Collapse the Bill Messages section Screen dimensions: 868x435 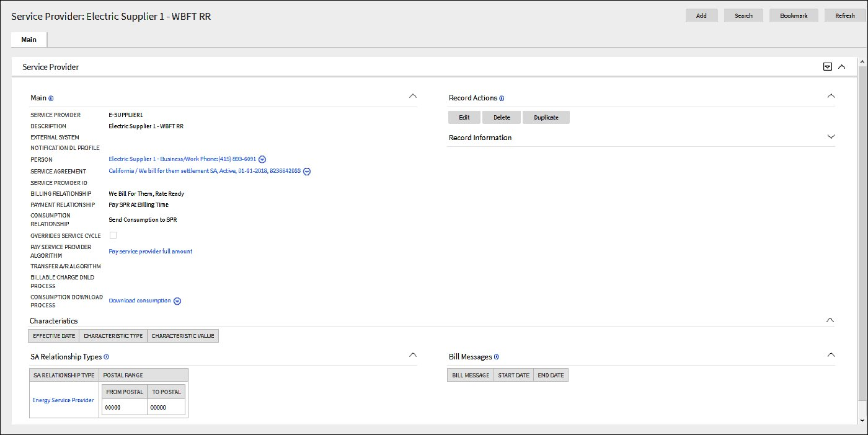831,354
